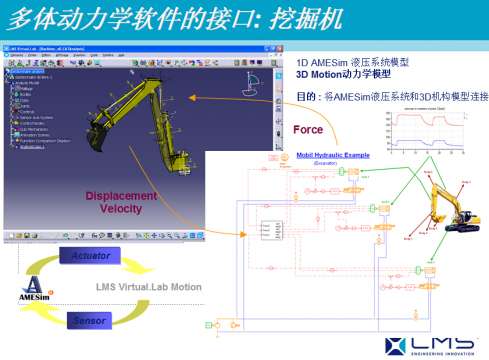Select the underlined last node in the tree

click(32, 147)
